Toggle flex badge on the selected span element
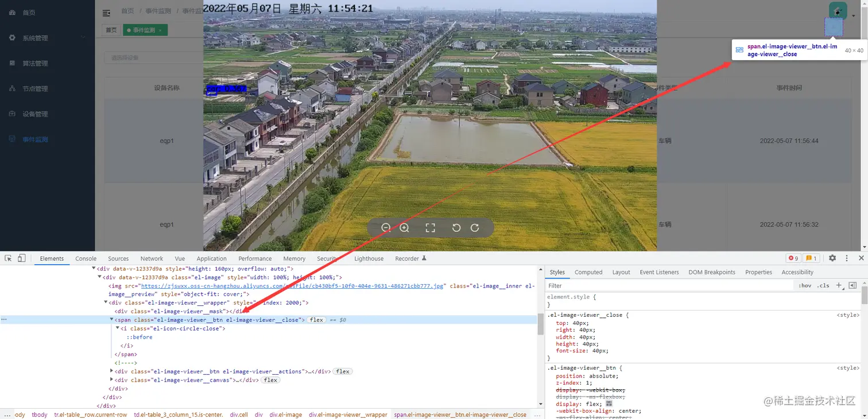Image resolution: width=868 pixels, height=419 pixels. (316, 320)
